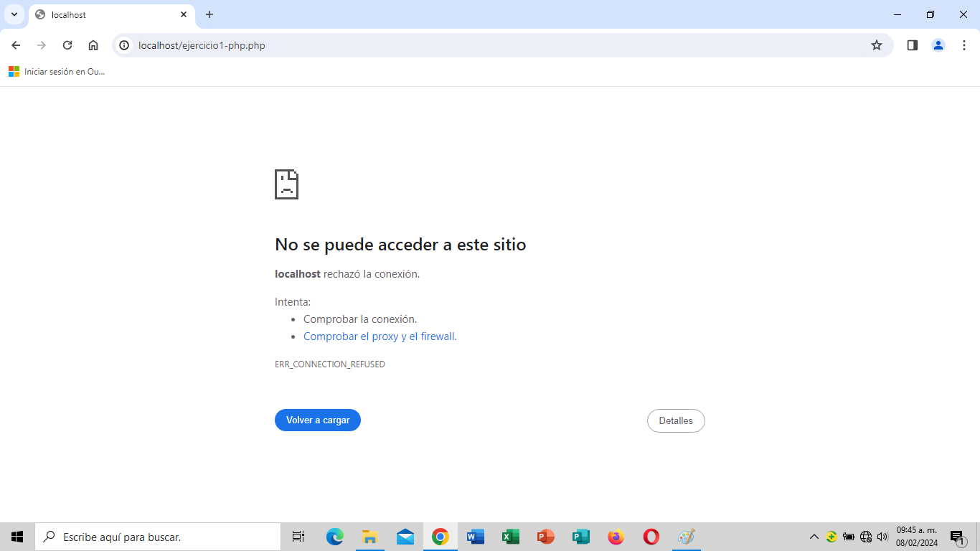Open the home page icon

[93, 45]
